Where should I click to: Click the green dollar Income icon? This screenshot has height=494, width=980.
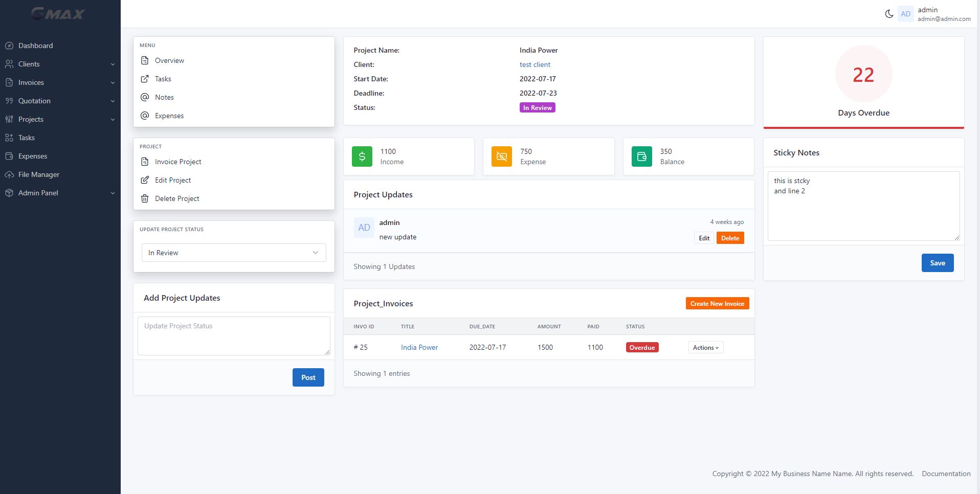click(362, 156)
